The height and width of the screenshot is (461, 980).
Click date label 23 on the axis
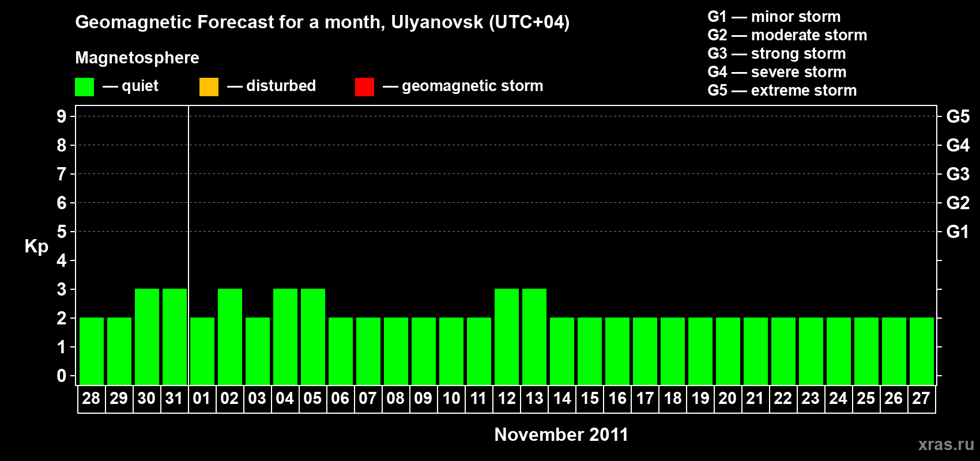[811, 399]
